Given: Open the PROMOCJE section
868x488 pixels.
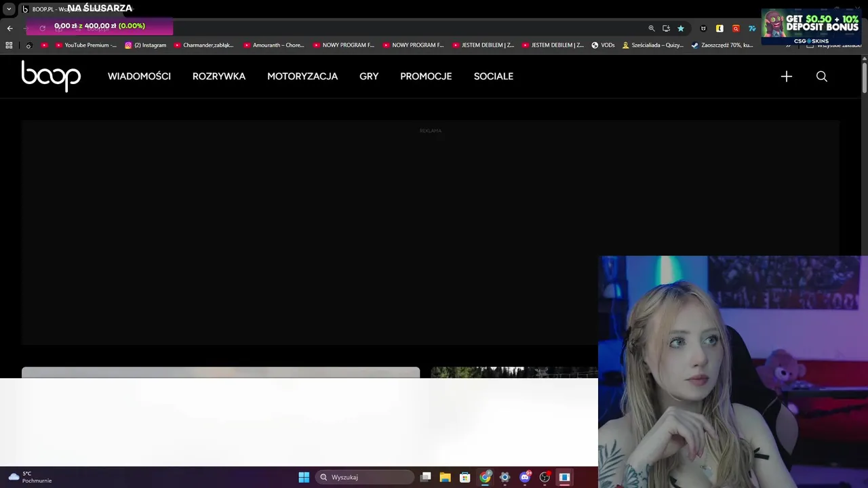Looking at the screenshot, I should click(x=426, y=77).
